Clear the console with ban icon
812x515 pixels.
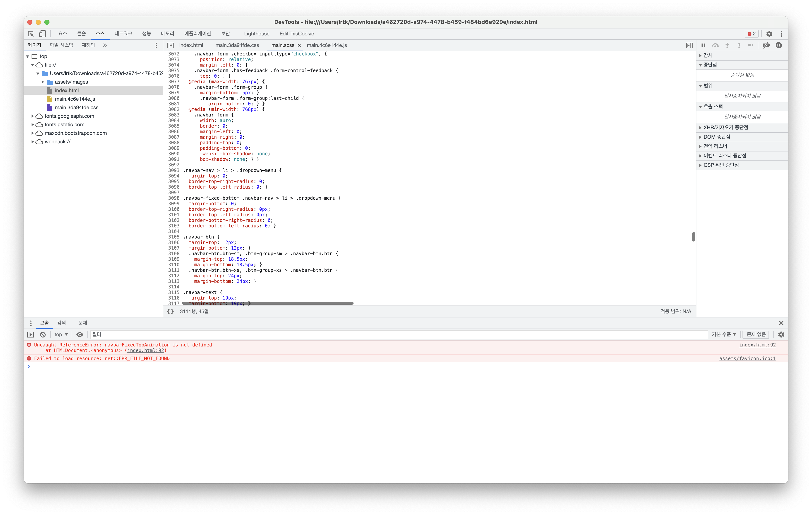coord(43,335)
